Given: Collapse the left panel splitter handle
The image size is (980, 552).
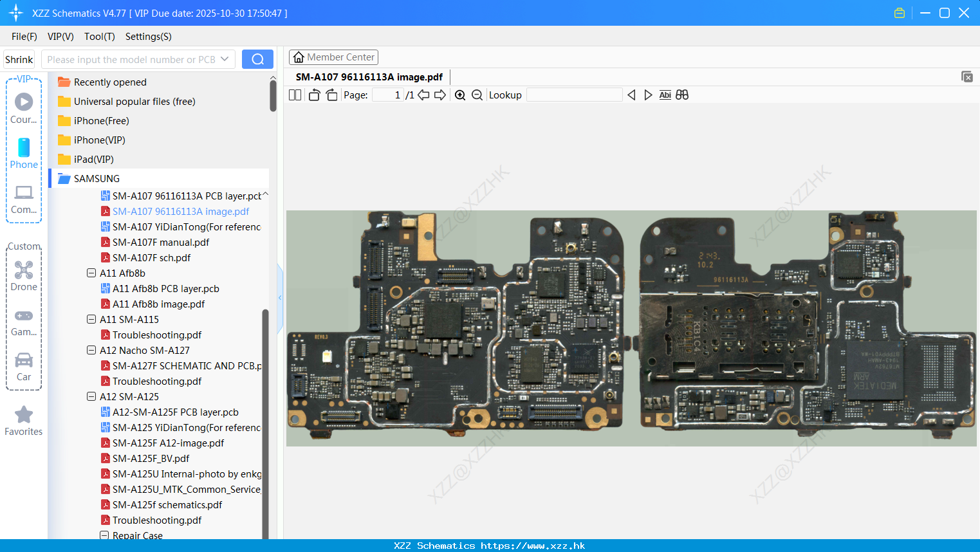Looking at the screenshot, I should click(x=280, y=298).
